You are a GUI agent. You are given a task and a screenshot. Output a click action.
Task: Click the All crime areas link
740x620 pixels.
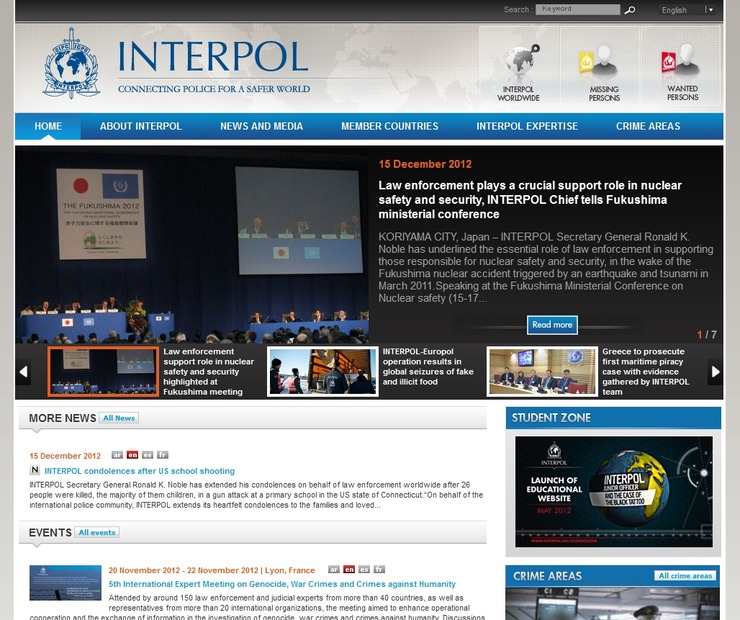685,576
